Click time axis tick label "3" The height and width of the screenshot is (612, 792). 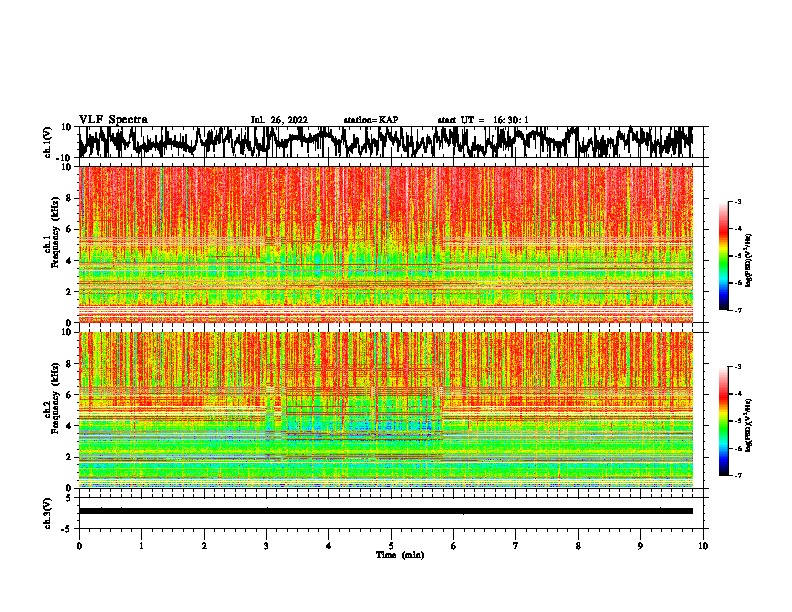266,546
